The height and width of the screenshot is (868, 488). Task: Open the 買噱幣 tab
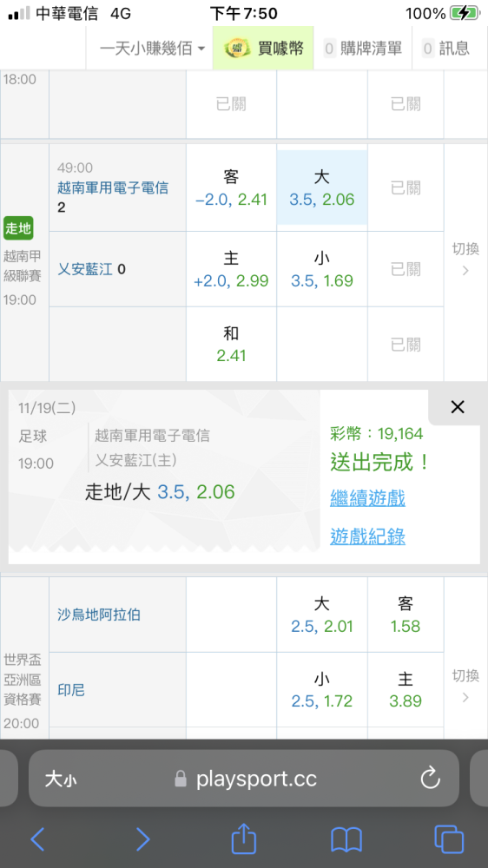click(x=263, y=49)
